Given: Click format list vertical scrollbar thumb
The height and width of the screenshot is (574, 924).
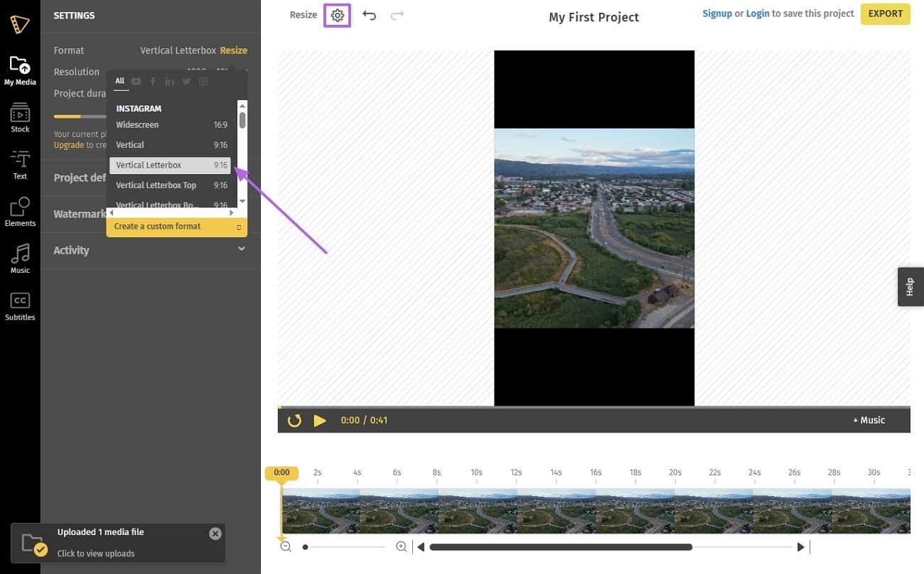Looking at the screenshot, I should [242, 120].
